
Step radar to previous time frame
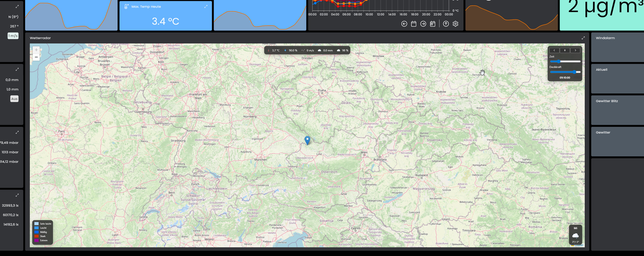click(554, 50)
